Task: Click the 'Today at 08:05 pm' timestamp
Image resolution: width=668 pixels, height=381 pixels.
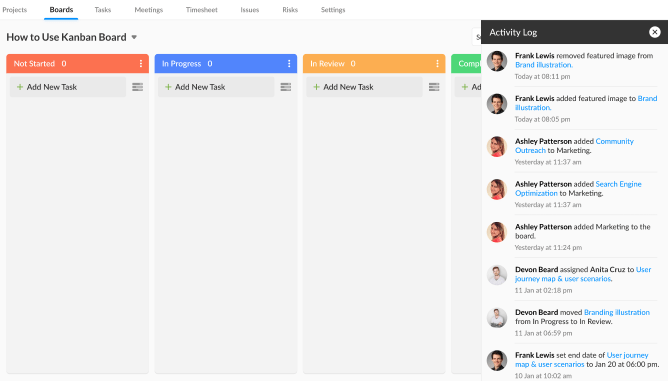Action: click(542, 119)
